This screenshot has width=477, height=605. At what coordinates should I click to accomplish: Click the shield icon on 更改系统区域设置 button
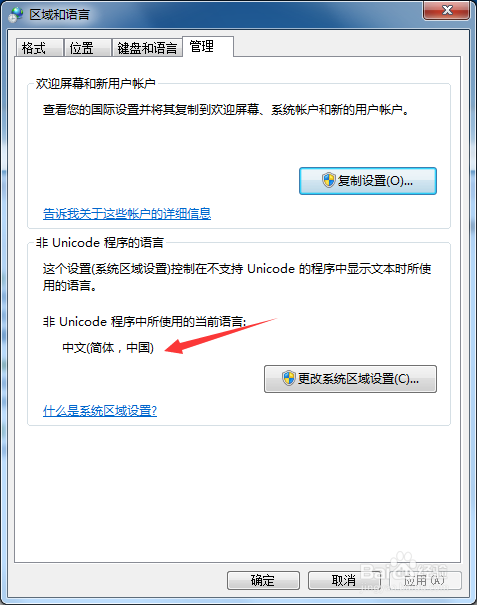pyautogui.click(x=288, y=378)
